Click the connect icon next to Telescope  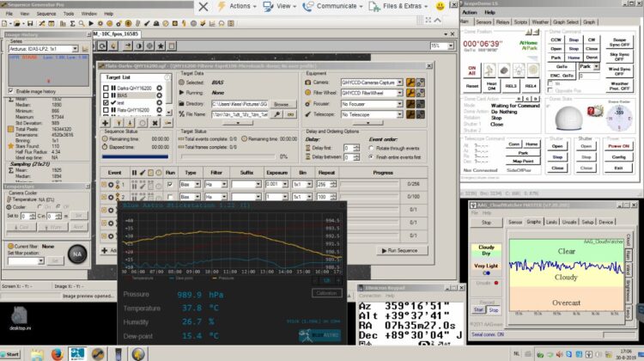click(420, 114)
